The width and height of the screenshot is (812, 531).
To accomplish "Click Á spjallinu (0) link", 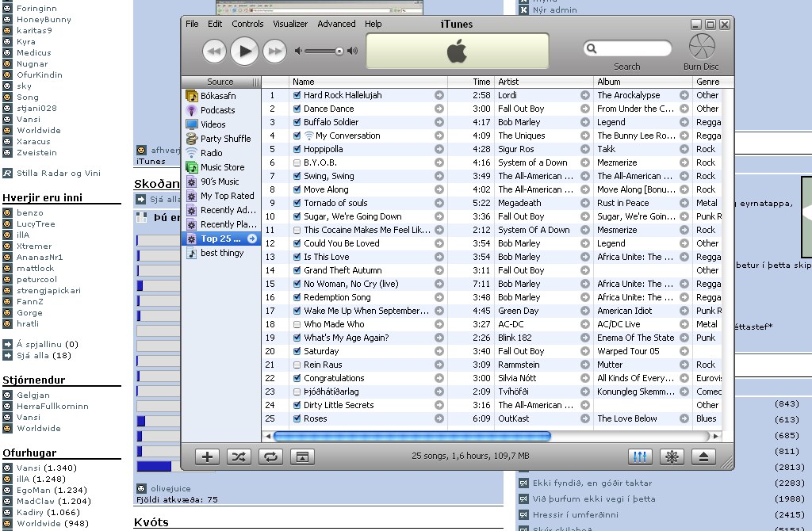I will (x=47, y=344).
